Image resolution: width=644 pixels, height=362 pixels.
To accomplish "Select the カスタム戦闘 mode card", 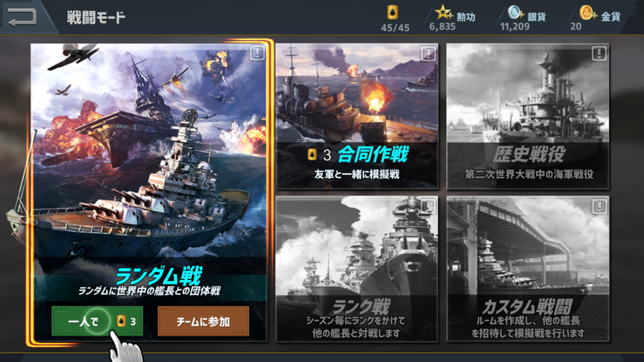I will coord(528,269).
